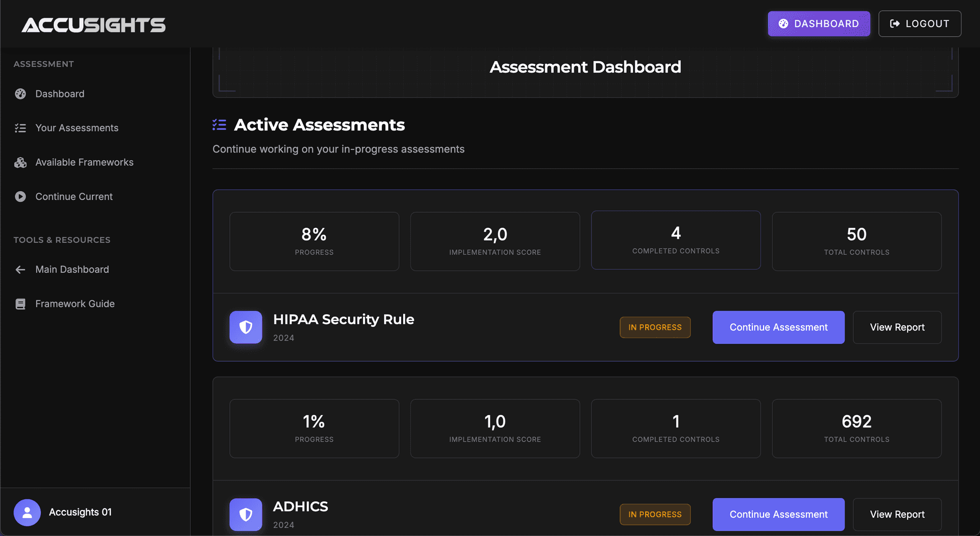The image size is (980, 536).
Task: Click Continue Assessment for HIPAA Security Rule
Action: point(778,327)
